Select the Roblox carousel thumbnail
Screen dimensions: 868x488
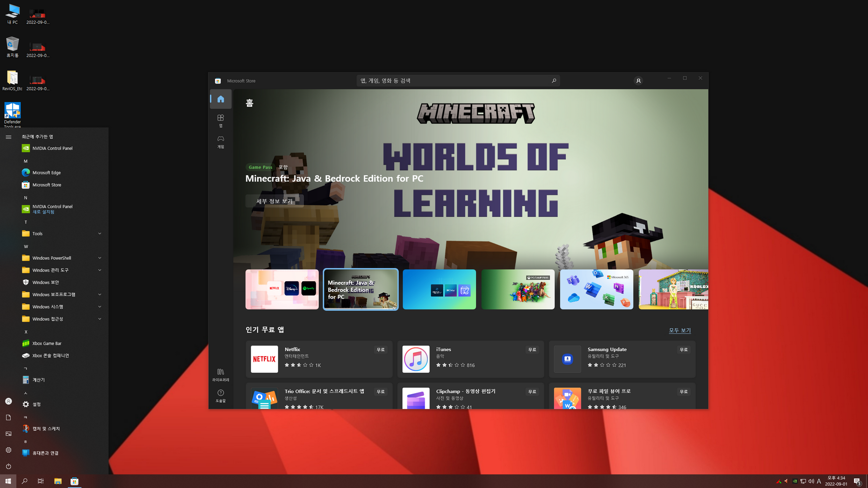click(x=673, y=290)
